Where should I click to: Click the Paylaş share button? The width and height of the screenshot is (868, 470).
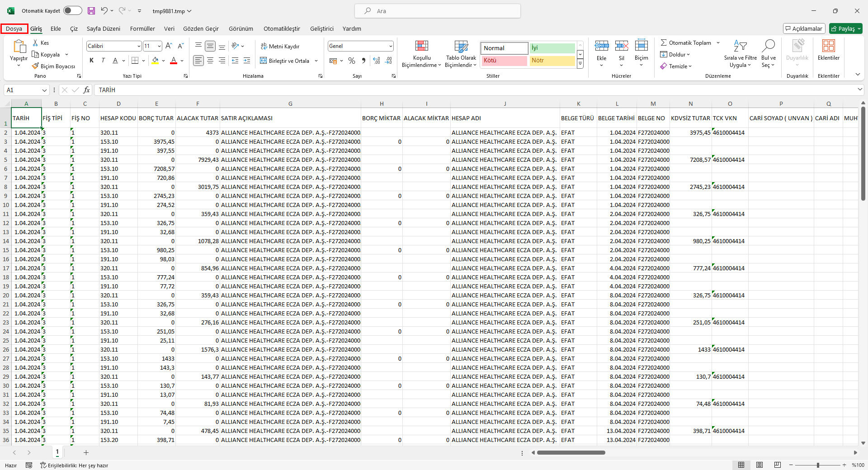[846, 29]
